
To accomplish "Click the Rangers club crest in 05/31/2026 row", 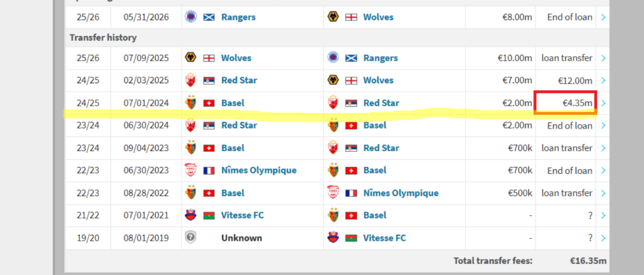I will [x=190, y=17].
